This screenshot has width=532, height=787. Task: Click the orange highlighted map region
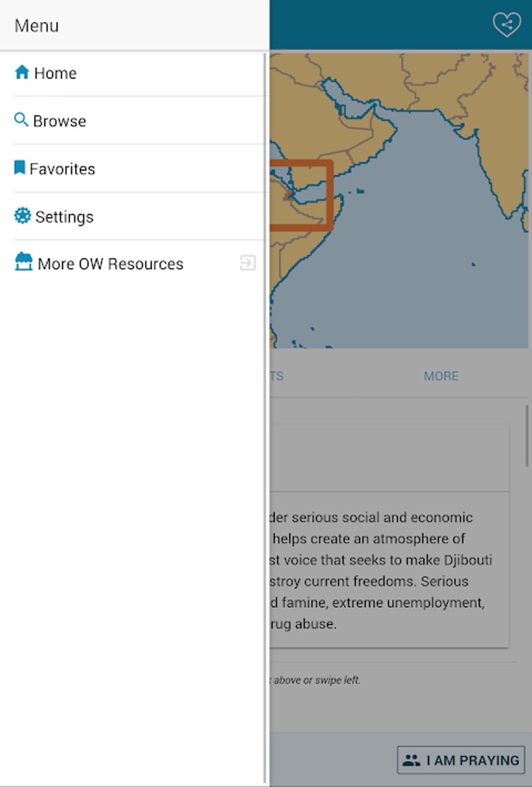click(303, 195)
